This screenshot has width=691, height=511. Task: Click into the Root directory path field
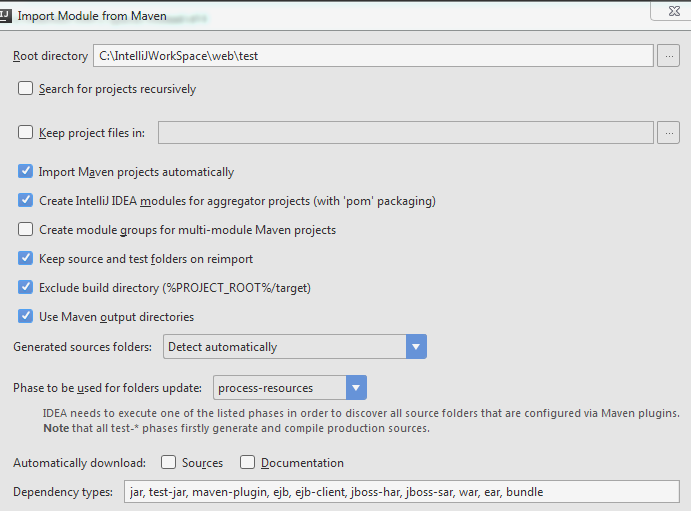click(373, 56)
